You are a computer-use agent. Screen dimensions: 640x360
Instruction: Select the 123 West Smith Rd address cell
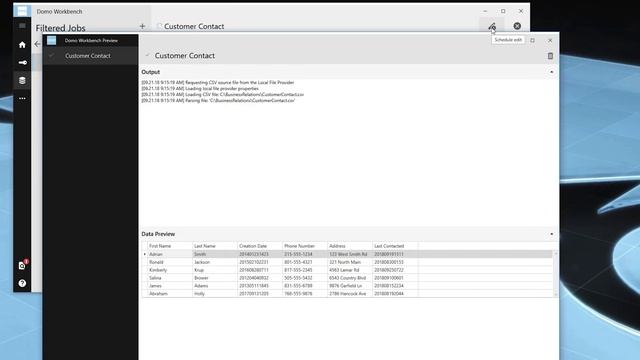tap(349, 254)
